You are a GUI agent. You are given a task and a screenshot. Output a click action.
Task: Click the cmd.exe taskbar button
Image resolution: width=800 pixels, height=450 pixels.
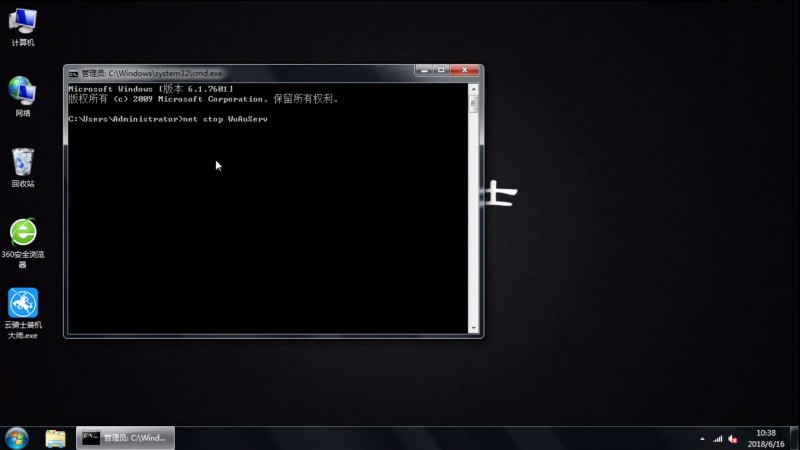(x=126, y=438)
